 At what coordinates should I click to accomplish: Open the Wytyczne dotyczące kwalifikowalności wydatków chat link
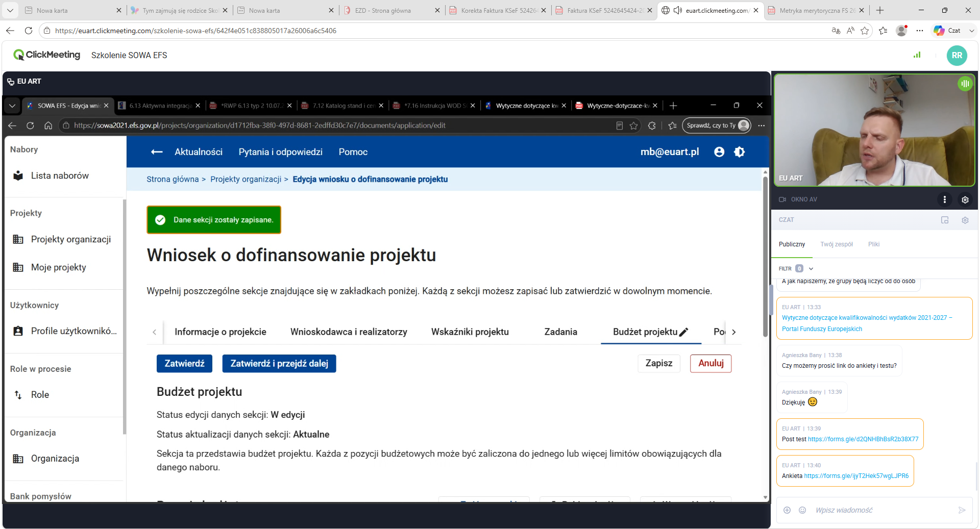click(x=867, y=323)
